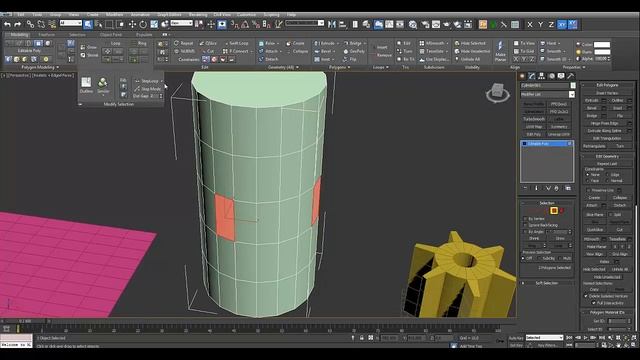Activate the Select Object tool
The width and height of the screenshot is (640, 360).
(x=88, y=24)
